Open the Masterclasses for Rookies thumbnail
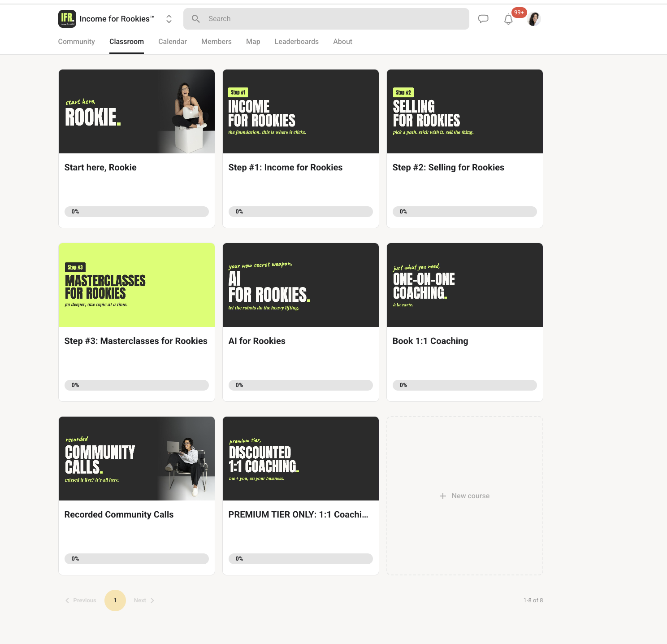This screenshot has height=644, width=667. [x=137, y=285]
